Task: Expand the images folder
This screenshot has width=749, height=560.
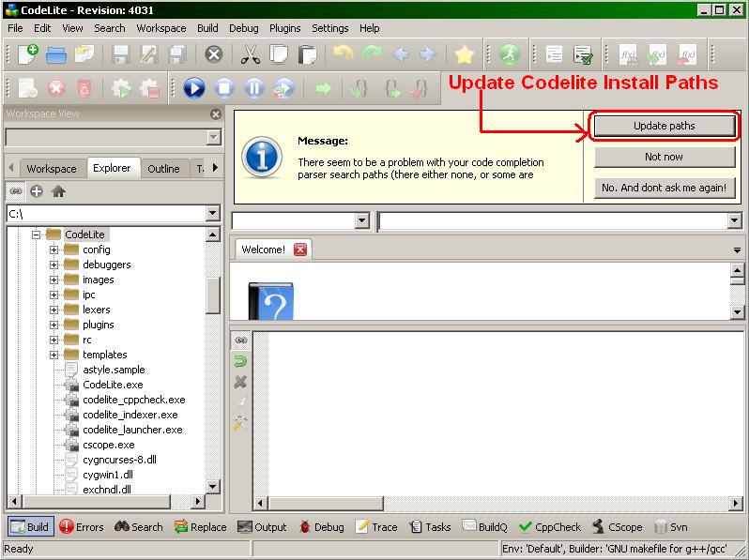Action: click(54, 280)
